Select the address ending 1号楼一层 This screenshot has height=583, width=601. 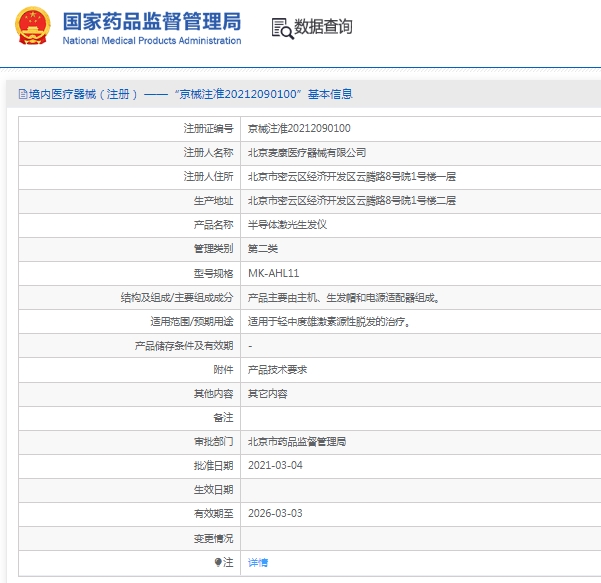[351, 176]
